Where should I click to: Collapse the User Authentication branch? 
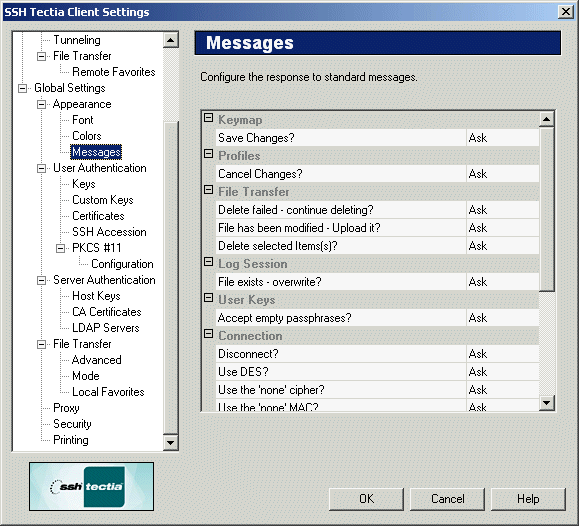tap(41, 168)
